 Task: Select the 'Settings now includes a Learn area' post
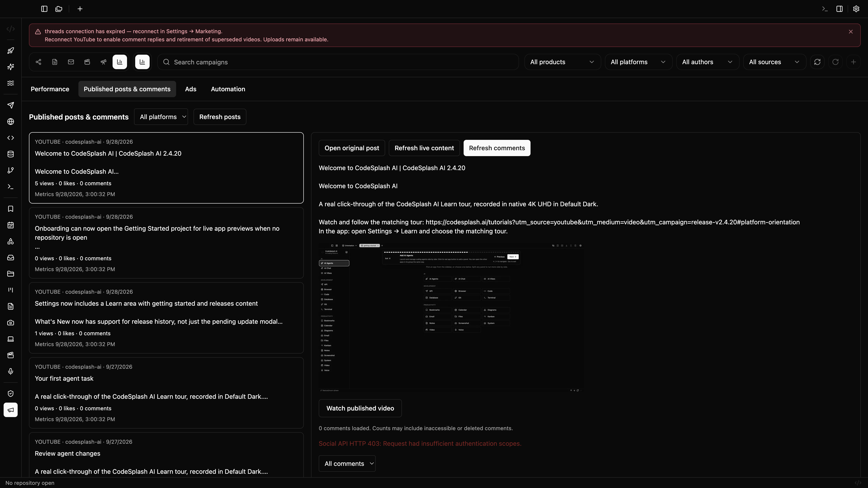(x=166, y=318)
